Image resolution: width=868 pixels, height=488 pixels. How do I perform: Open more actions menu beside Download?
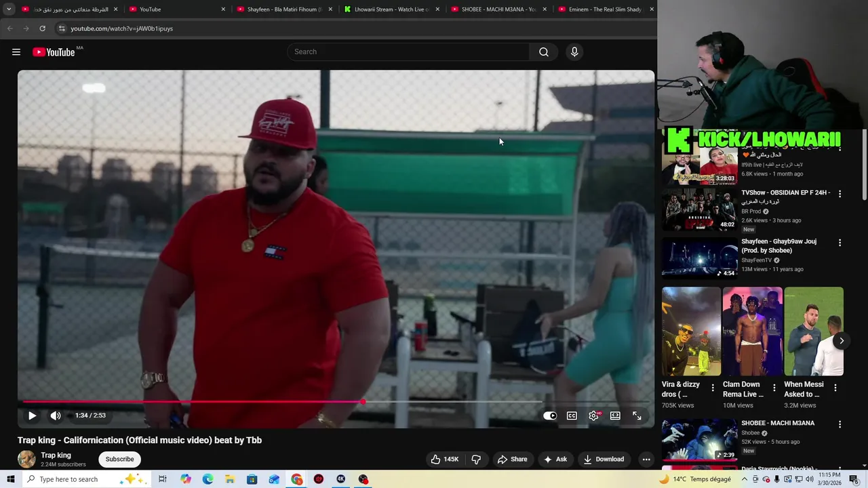pos(646,459)
